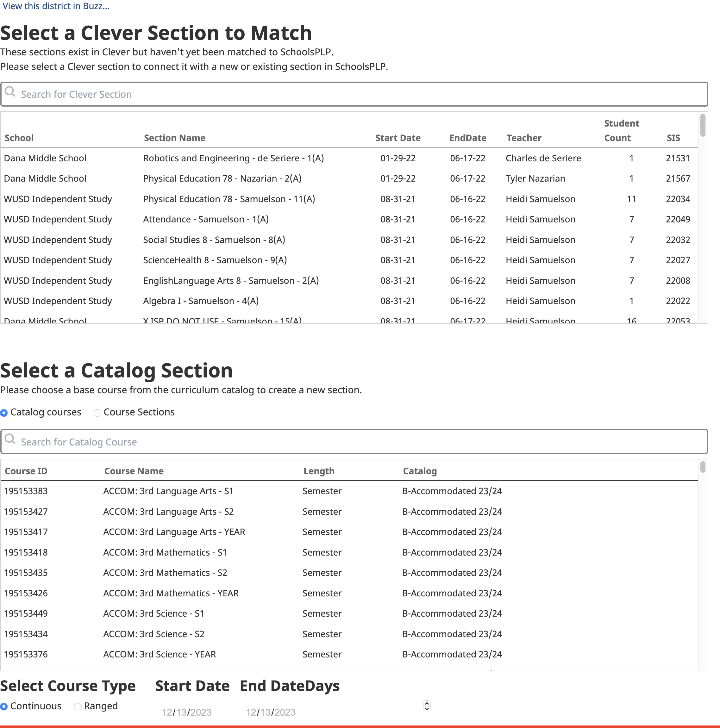Click the Student Count column header
The width and height of the screenshot is (720, 728).
[622, 130]
